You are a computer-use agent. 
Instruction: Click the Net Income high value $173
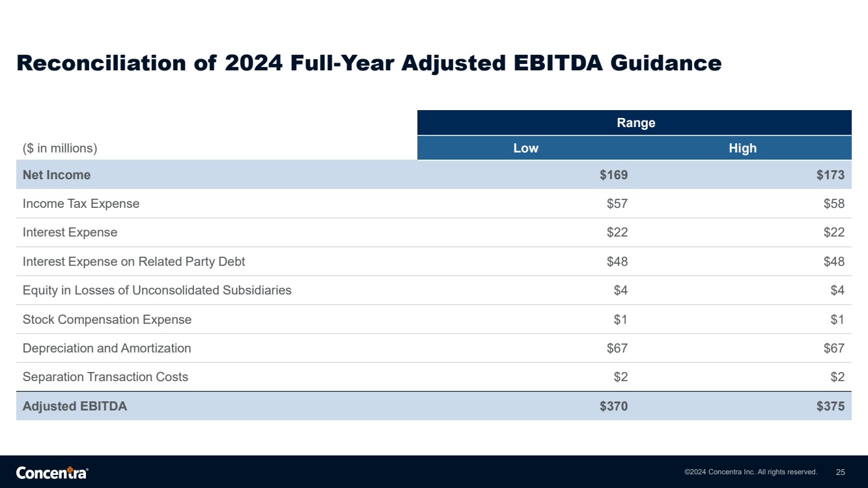point(830,175)
